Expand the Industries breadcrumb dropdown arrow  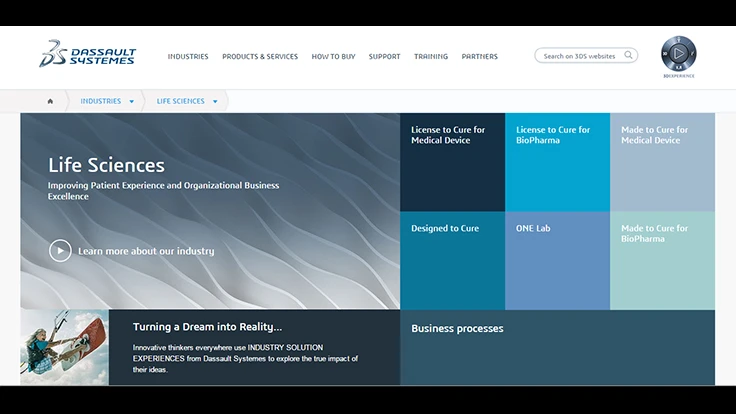131,101
